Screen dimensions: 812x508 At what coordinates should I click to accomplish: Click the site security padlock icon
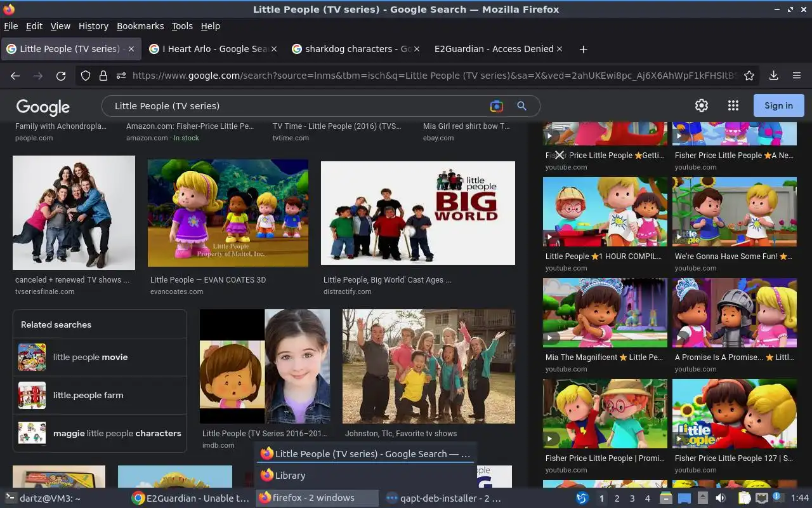point(103,76)
